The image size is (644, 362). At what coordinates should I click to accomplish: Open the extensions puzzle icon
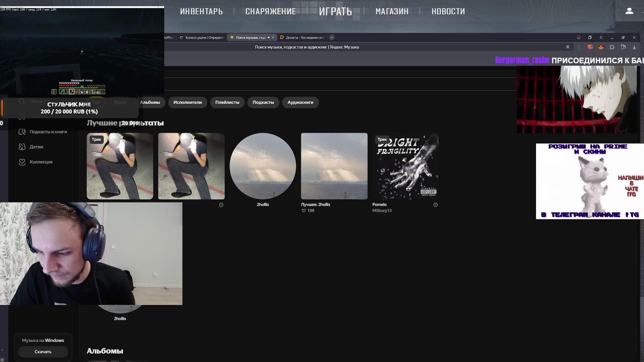click(612, 47)
